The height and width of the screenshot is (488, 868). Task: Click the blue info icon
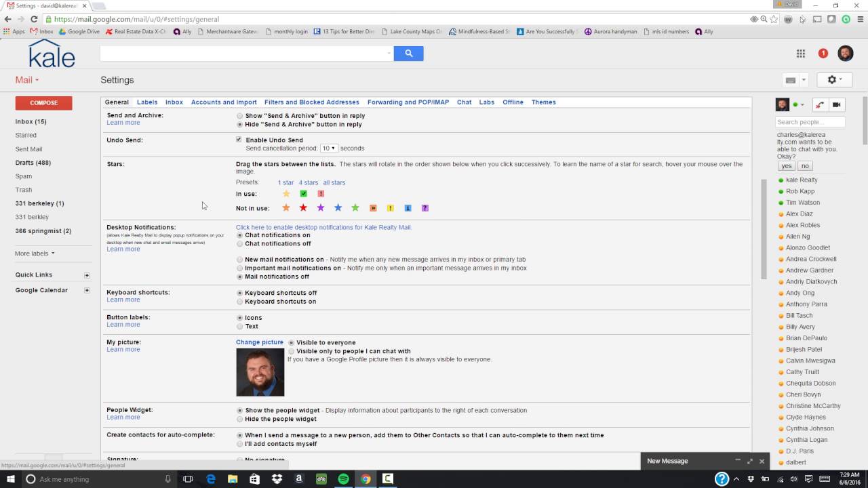click(408, 208)
